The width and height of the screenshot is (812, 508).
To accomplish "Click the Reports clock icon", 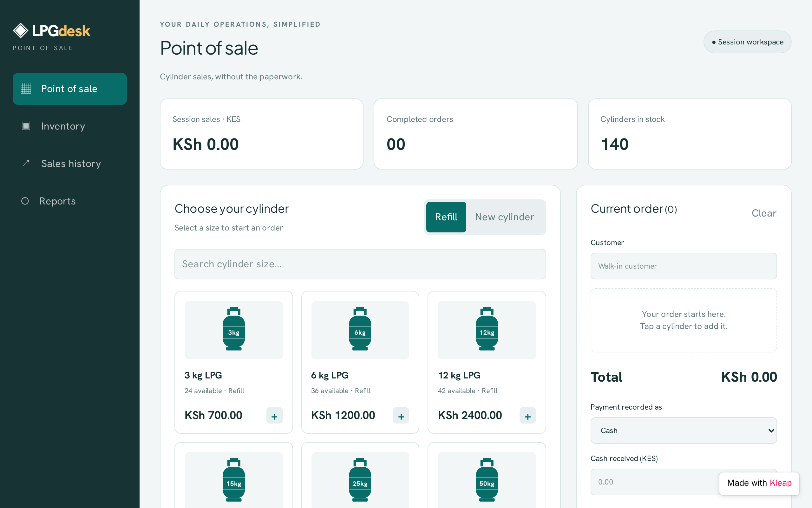I will click(25, 201).
